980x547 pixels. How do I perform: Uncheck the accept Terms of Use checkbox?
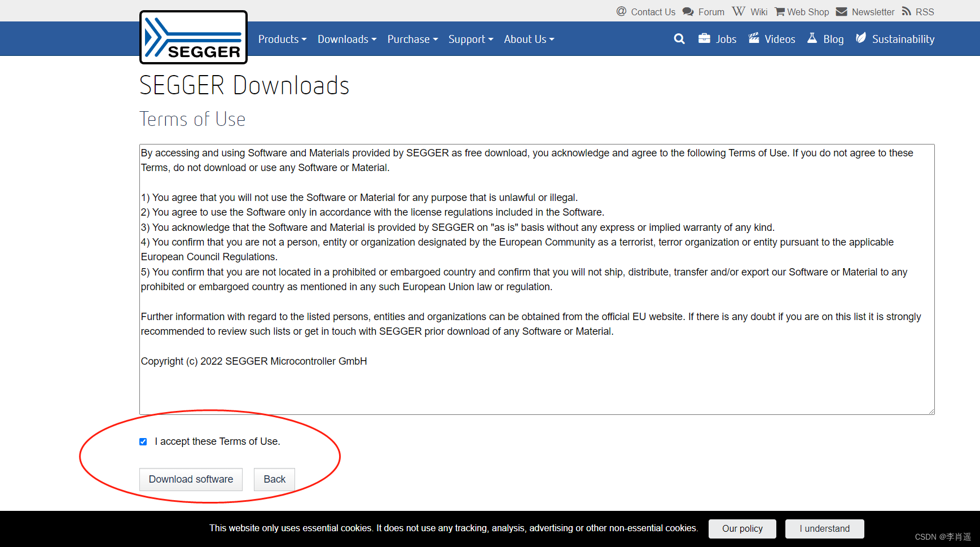coord(143,441)
